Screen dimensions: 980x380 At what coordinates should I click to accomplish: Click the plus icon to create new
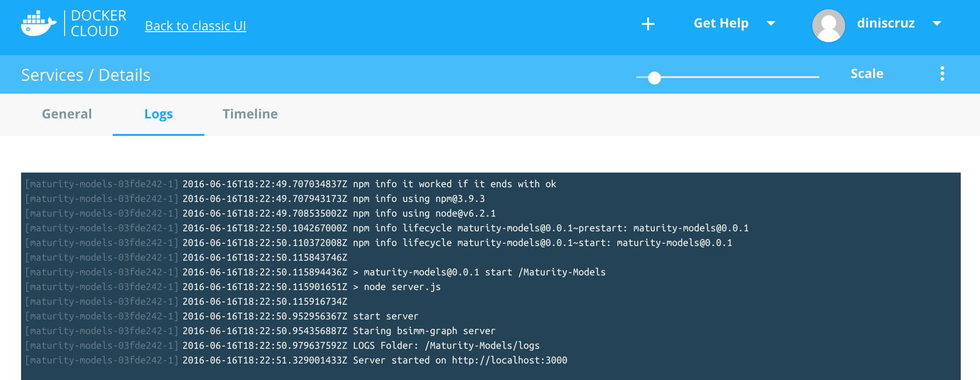click(648, 24)
